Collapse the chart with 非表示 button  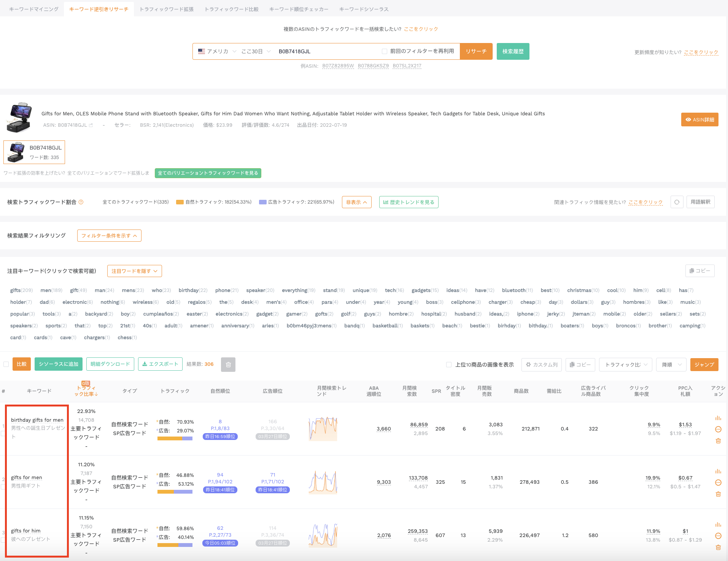pyautogui.click(x=356, y=202)
